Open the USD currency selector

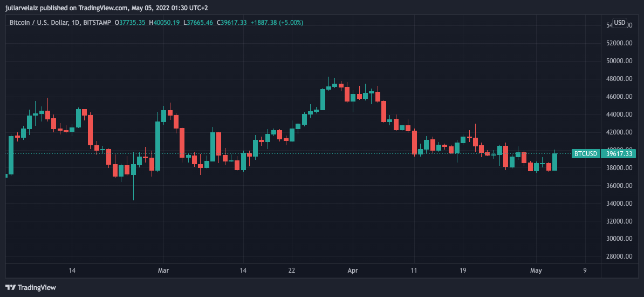coord(620,23)
